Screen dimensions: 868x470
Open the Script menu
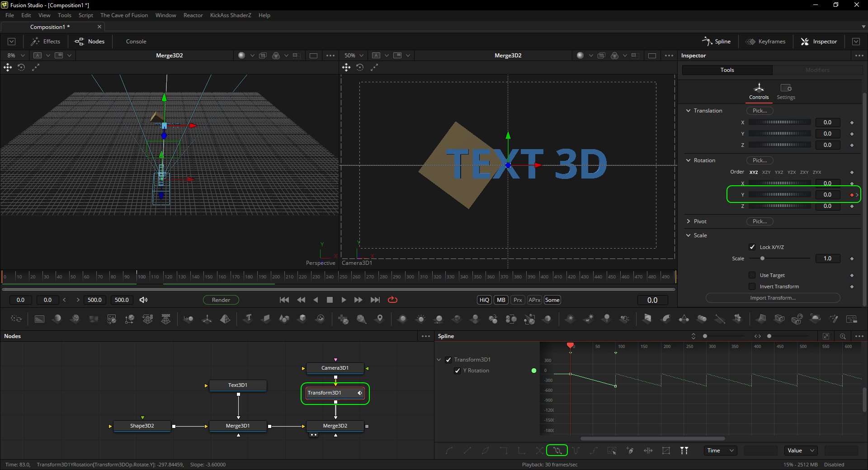[85, 15]
